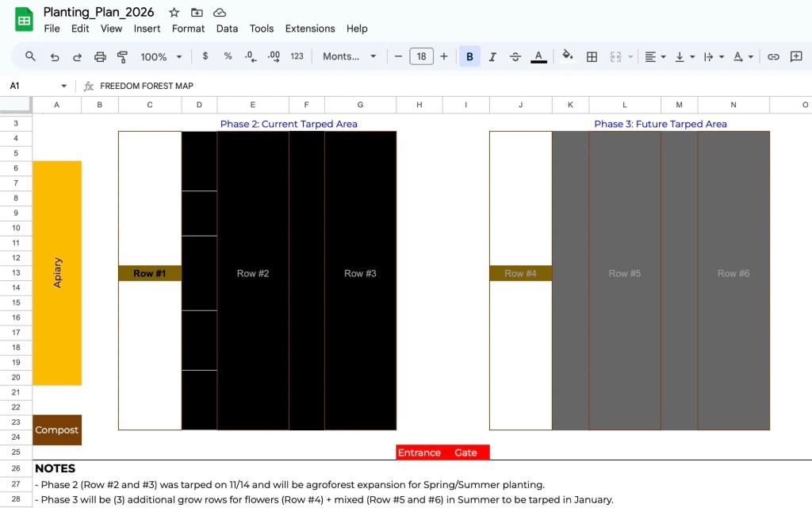The image size is (812, 508).
Task: Select the orange Apiary cell
Action: (x=57, y=272)
